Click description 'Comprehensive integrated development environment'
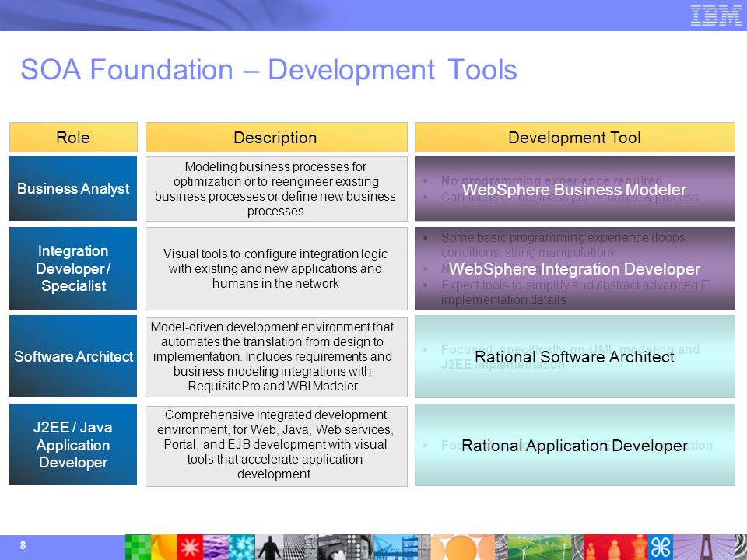 coord(276,445)
